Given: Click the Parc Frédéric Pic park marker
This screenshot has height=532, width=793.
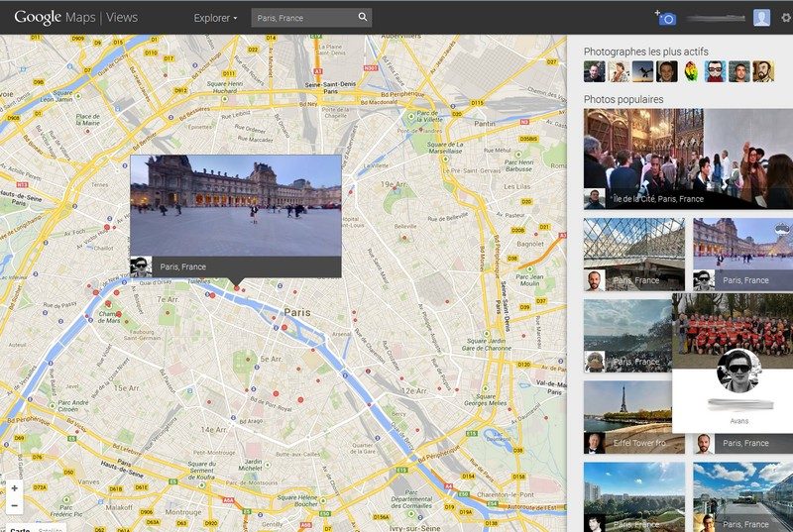Looking at the screenshot, I should [66, 499].
